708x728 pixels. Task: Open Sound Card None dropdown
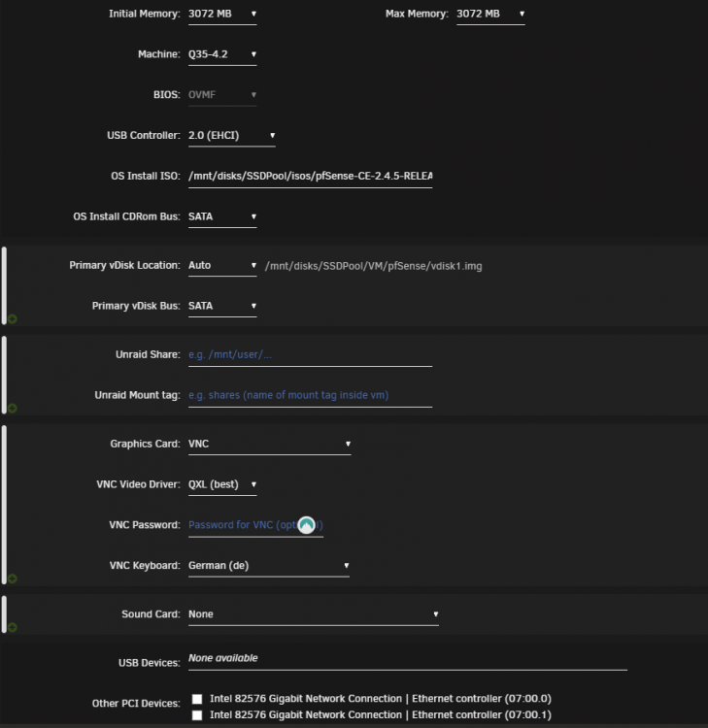(x=314, y=614)
